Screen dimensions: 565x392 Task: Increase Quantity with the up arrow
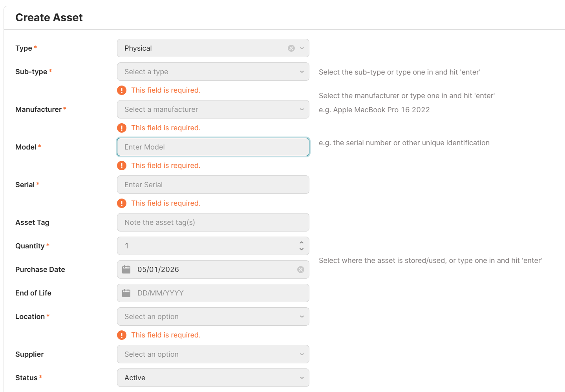[302, 243]
